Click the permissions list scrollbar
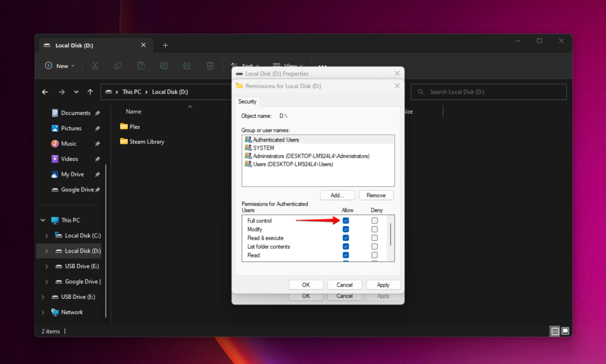This screenshot has width=606, height=364. [390, 234]
